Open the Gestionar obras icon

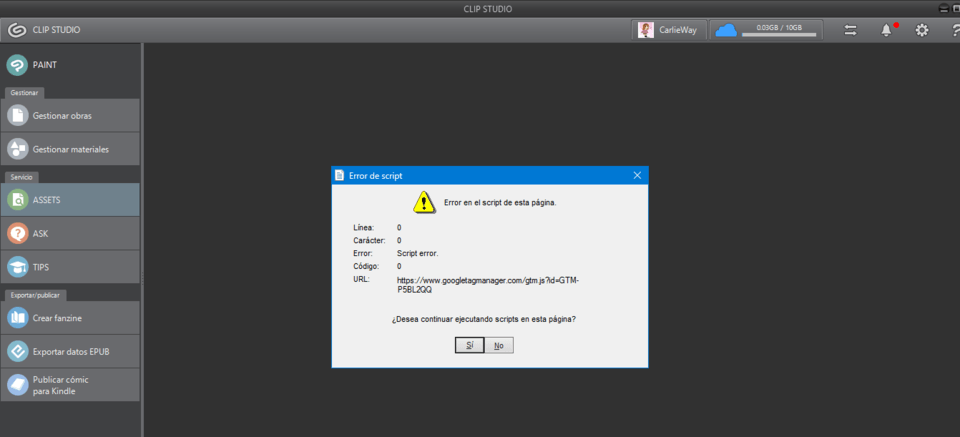coord(18,115)
